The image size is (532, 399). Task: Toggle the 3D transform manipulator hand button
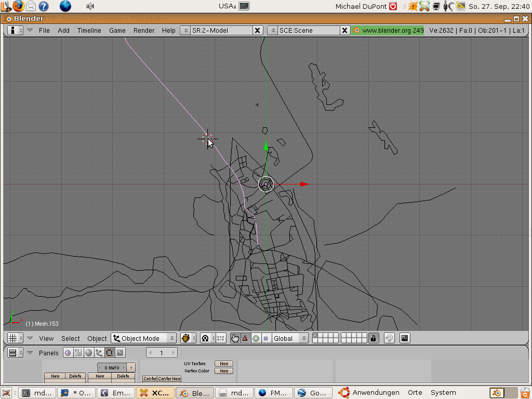click(235, 338)
